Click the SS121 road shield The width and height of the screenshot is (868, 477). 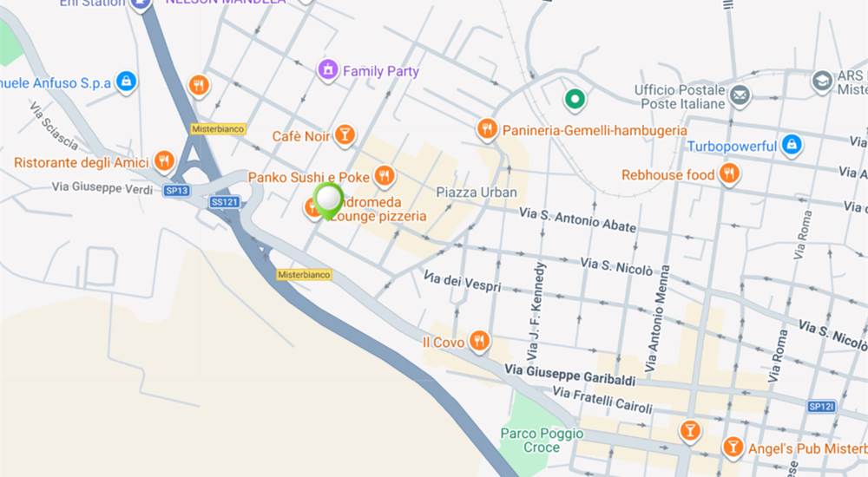[225, 202]
